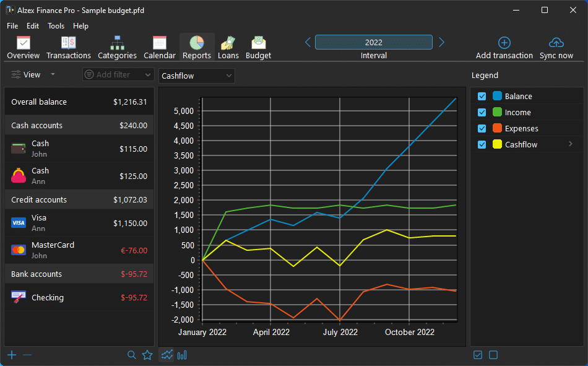Go to the previous interval

[308, 42]
